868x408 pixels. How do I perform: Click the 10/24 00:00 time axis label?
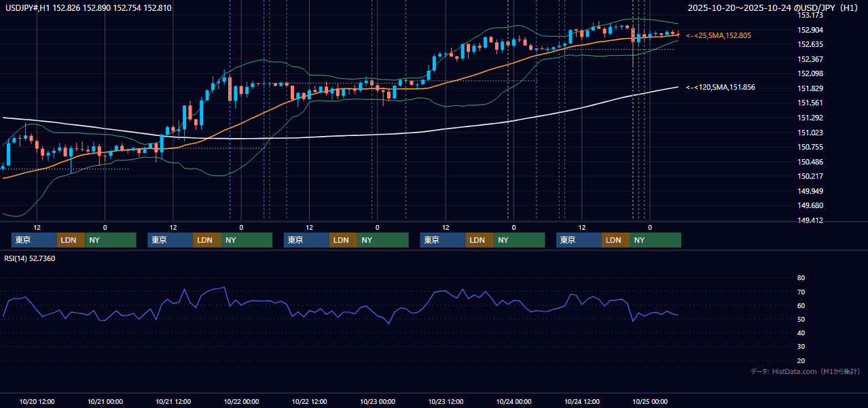514,401
